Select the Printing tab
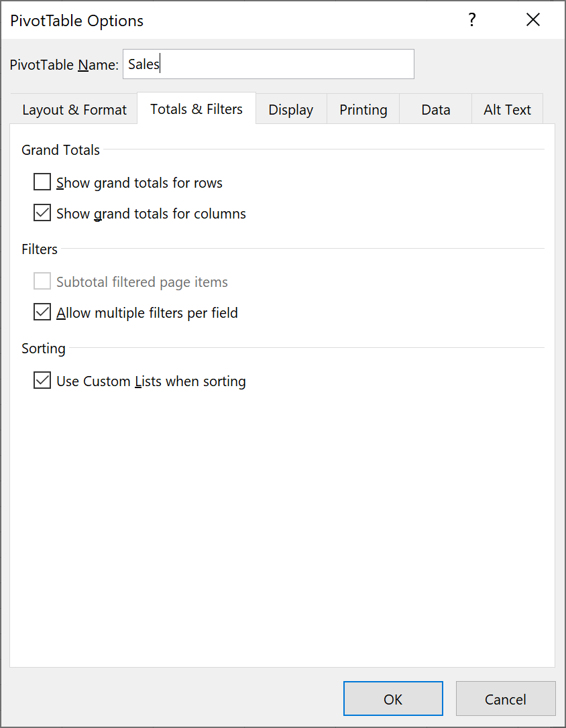This screenshot has width=566, height=728. 363,109
